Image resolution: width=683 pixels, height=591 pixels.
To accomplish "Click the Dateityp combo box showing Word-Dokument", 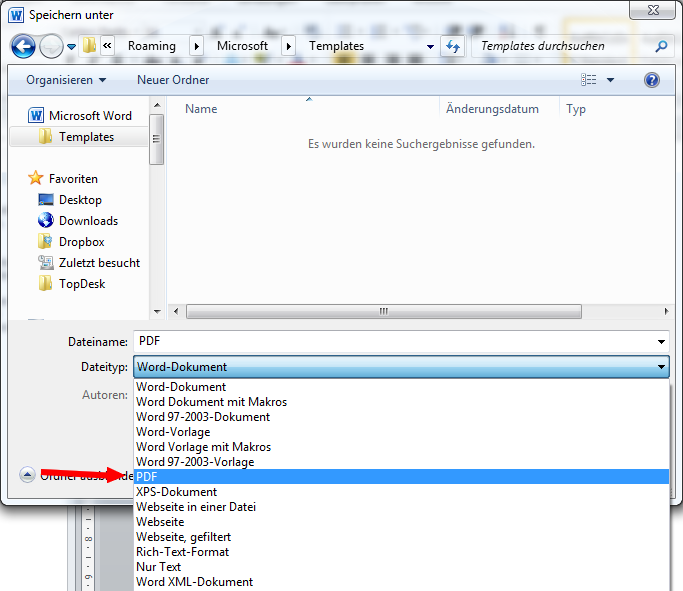I will point(401,367).
